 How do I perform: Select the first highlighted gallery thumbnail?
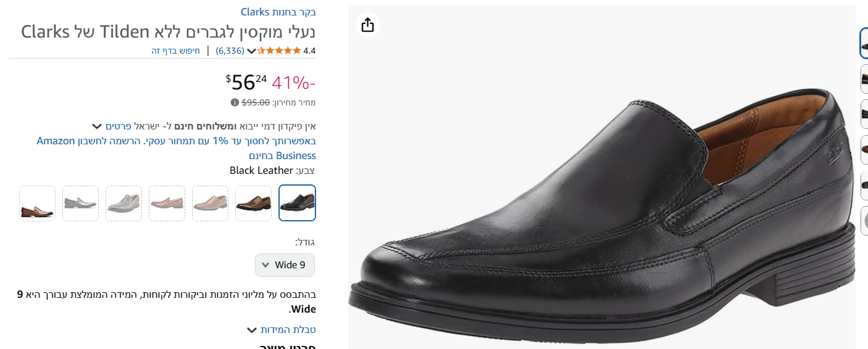864,43
